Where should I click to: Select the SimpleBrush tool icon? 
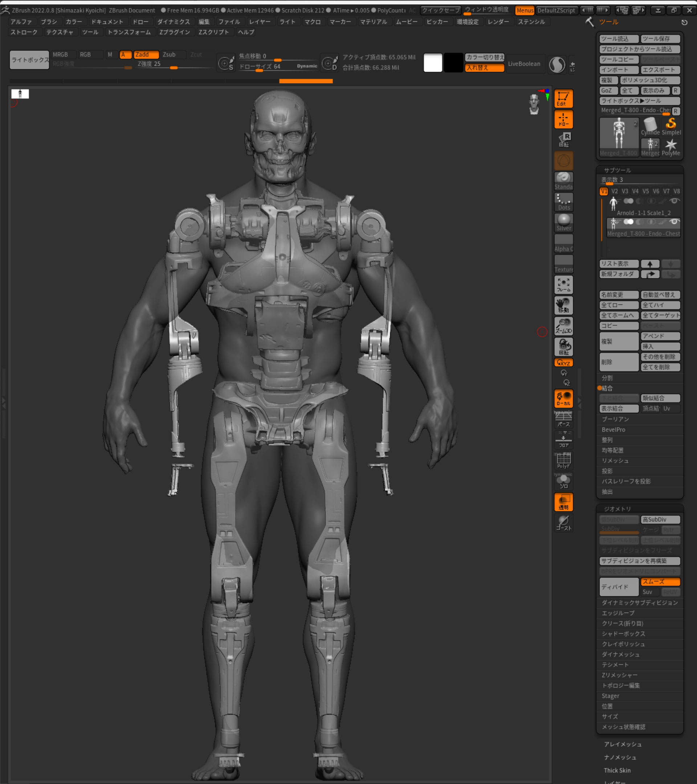[x=671, y=127]
